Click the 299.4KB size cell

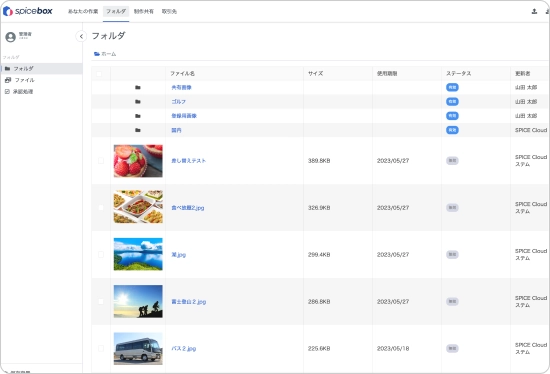(319, 255)
